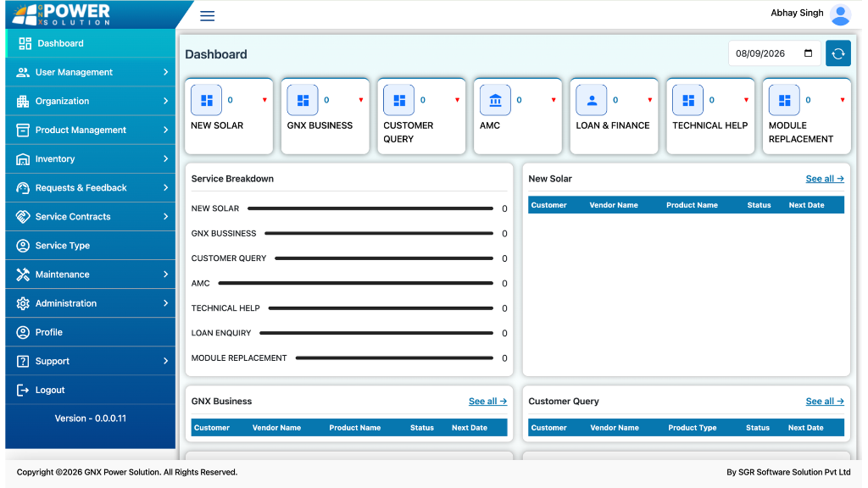Open the calendar picker icon
Viewport: 868px width, 488px height.
click(x=808, y=53)
